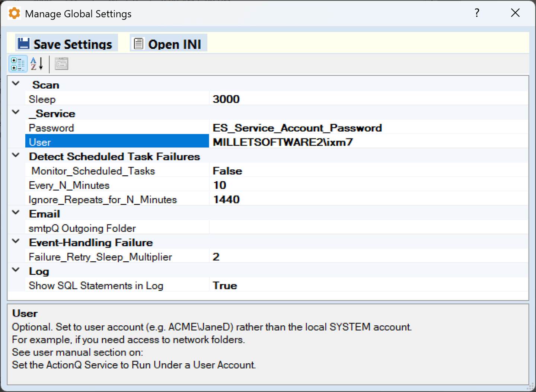Click the _Service category header text
Viewport: 536px width, 392px height.
click(52, 113)
